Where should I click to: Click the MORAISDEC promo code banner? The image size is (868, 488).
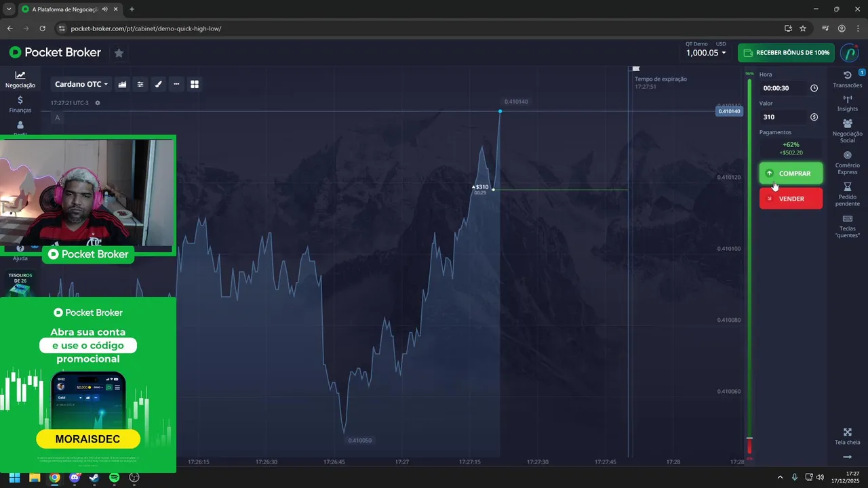tap(88, 439)
